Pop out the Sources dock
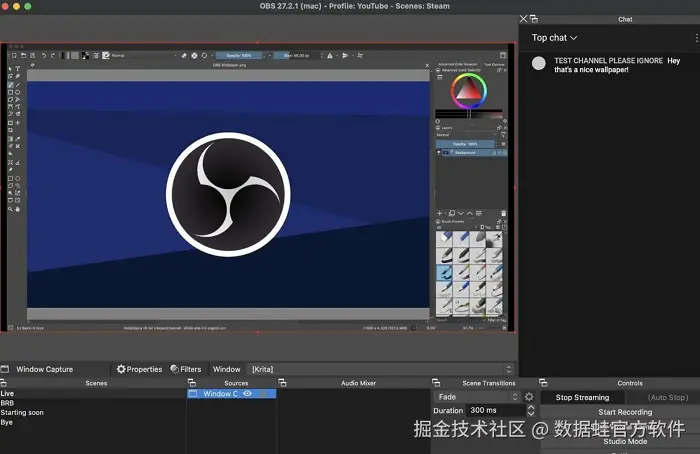This screenshot has height=454, width=700. (x=192, y=383)
